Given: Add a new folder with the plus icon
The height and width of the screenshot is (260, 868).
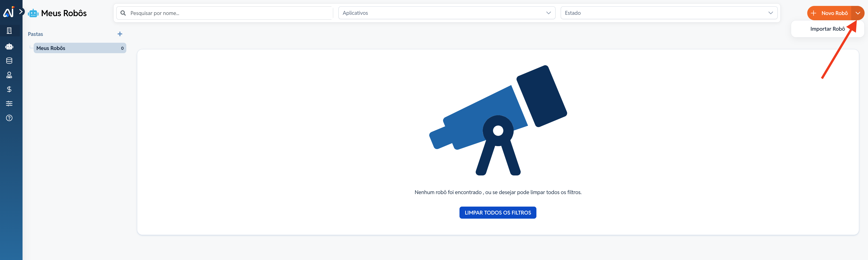Looking at the screenshot, I should tap(120, 34).
